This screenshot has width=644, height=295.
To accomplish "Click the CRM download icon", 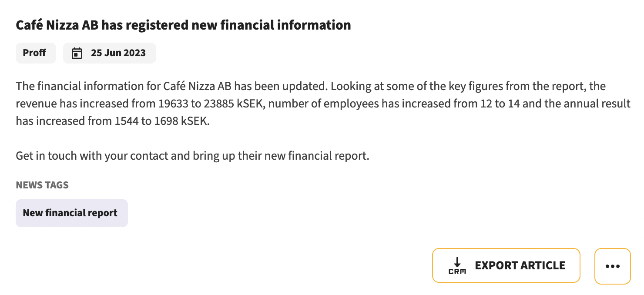I will coord(457,265).
